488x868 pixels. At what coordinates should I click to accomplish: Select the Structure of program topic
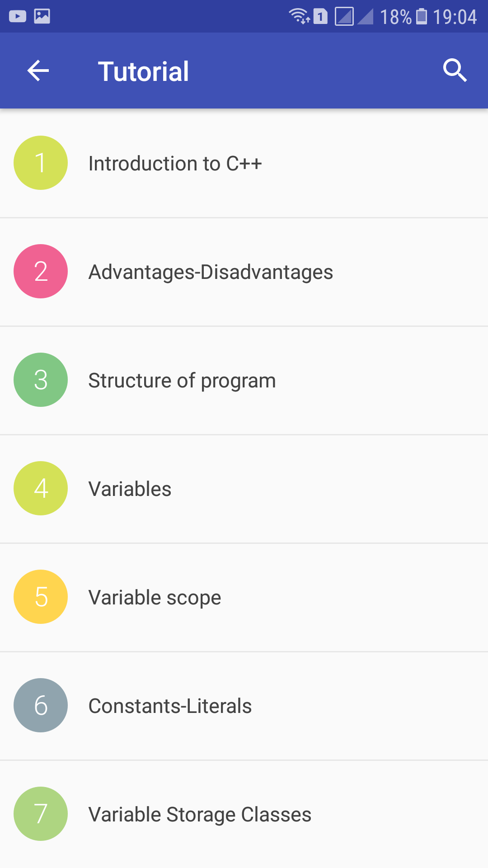pos(182,380)
